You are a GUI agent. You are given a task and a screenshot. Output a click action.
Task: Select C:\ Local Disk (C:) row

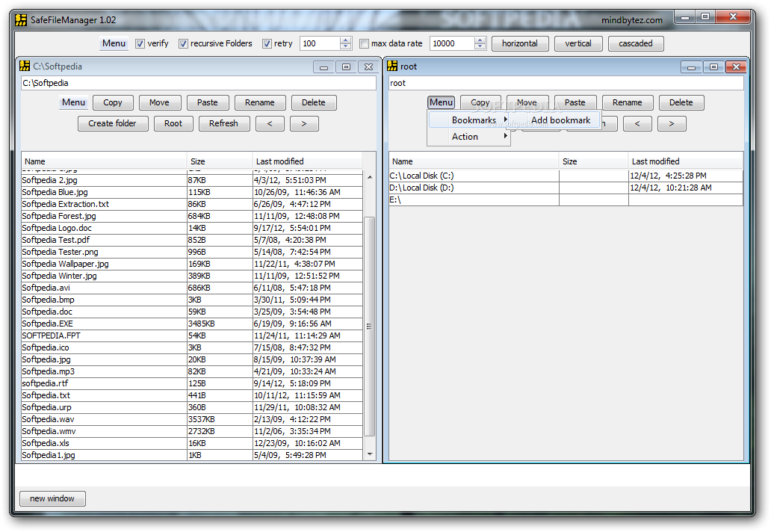coord(566,176)
